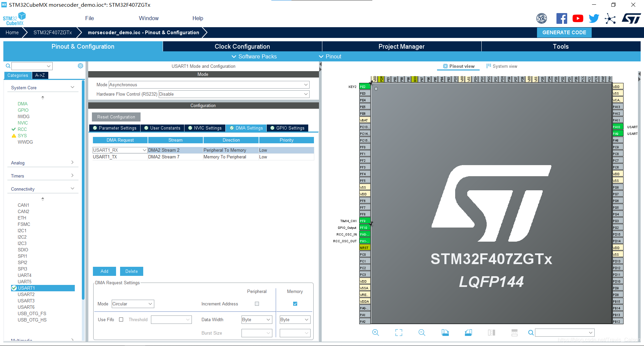
Task: Open Memory Data Width dropdown
Action: click(295, 319)
